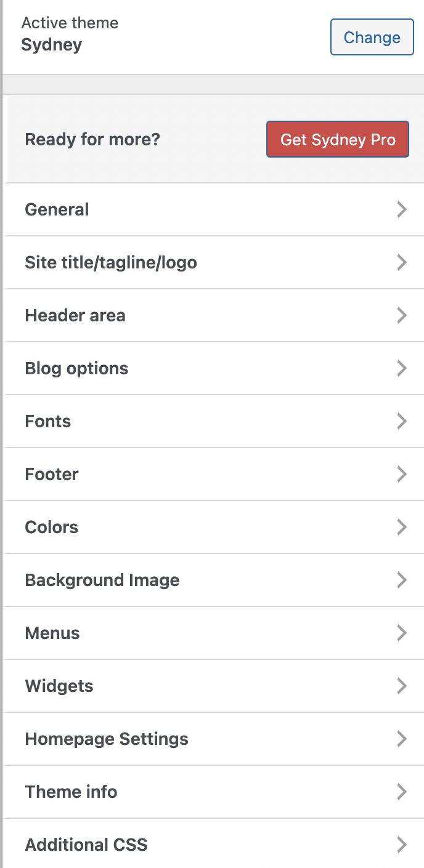
Task: Click the chevron next to Colors
Action: 402,527
